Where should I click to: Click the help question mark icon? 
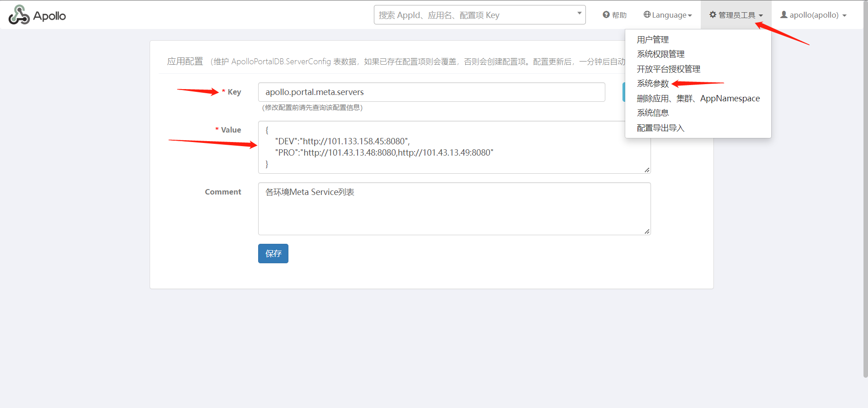click(x=606, y=15)
